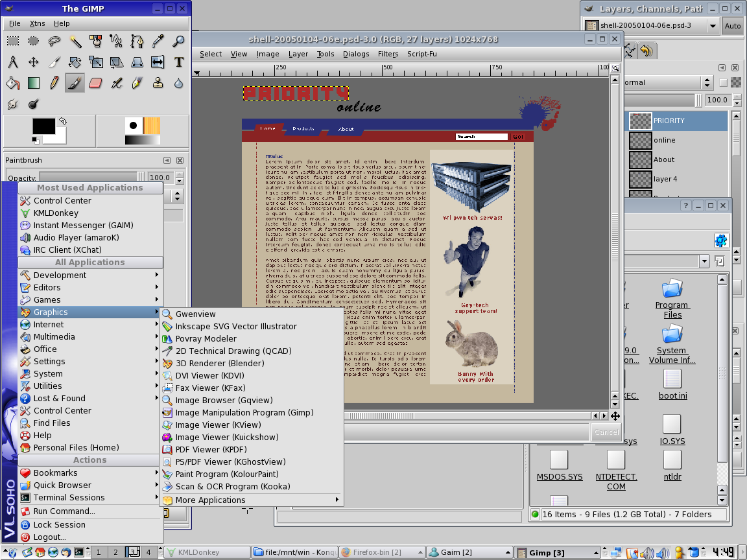Image resolution: width=747 pixels, height=560 pixels.
Task: Select the Flip tool
Action: pyautogui.click(x=158, y=62)
